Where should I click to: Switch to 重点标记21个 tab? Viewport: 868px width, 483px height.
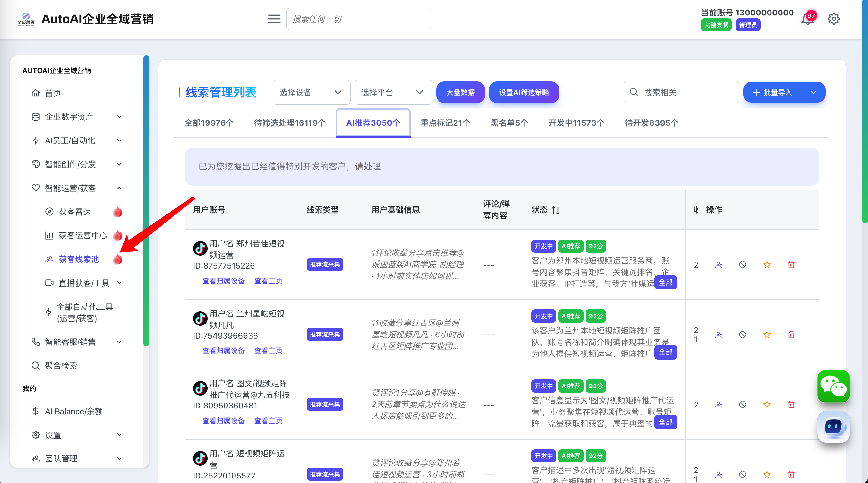pyautogui.click(x=445, y=123)
